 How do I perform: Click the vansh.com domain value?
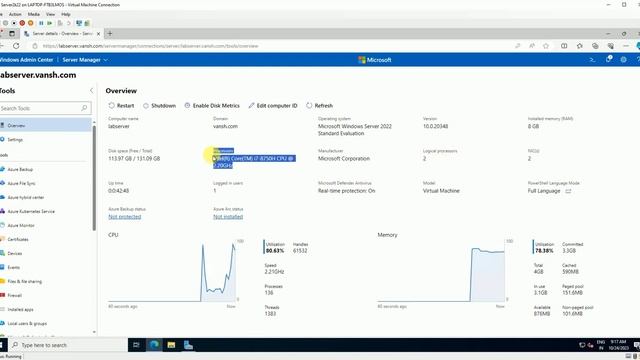(x=225, y=126)
